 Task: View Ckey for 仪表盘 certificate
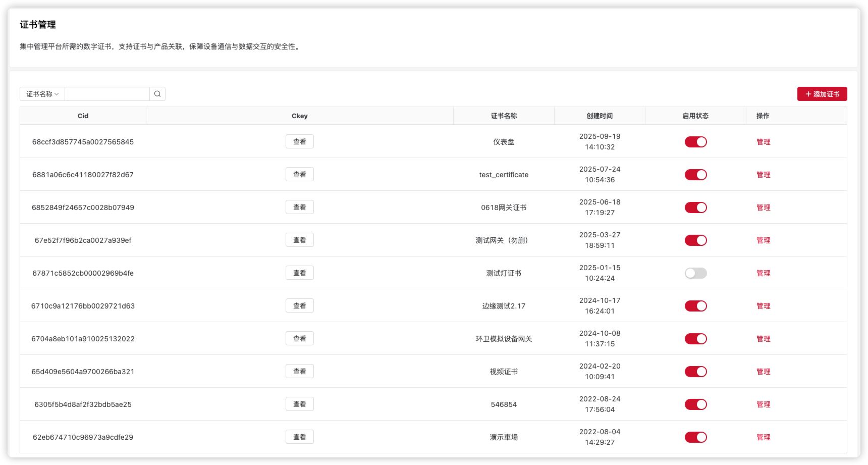pos(299,142)
